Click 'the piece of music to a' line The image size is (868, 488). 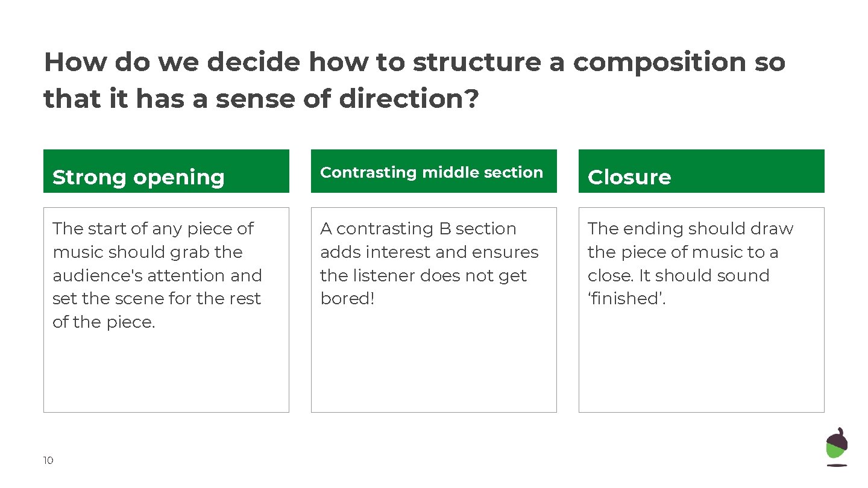point(682,252)
